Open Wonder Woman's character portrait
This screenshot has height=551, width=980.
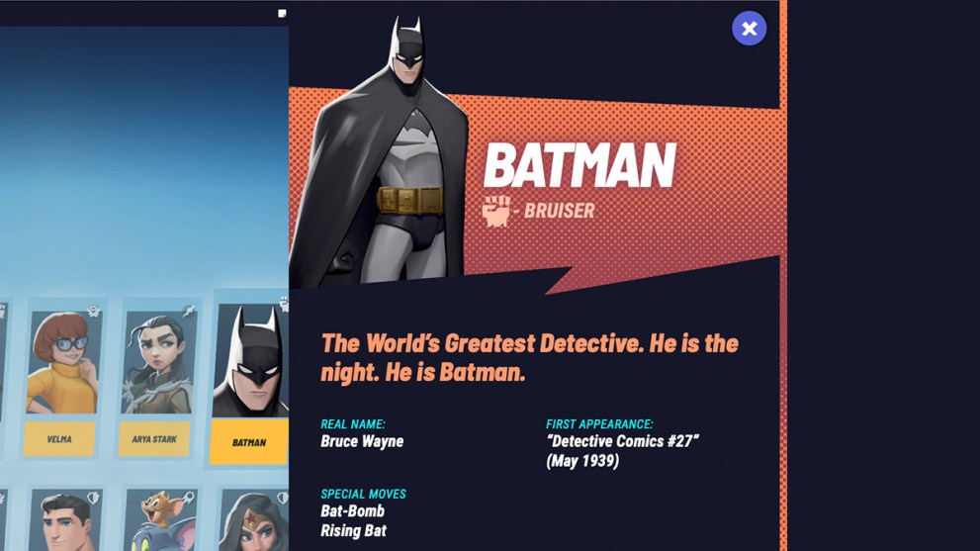coord(254,520)
